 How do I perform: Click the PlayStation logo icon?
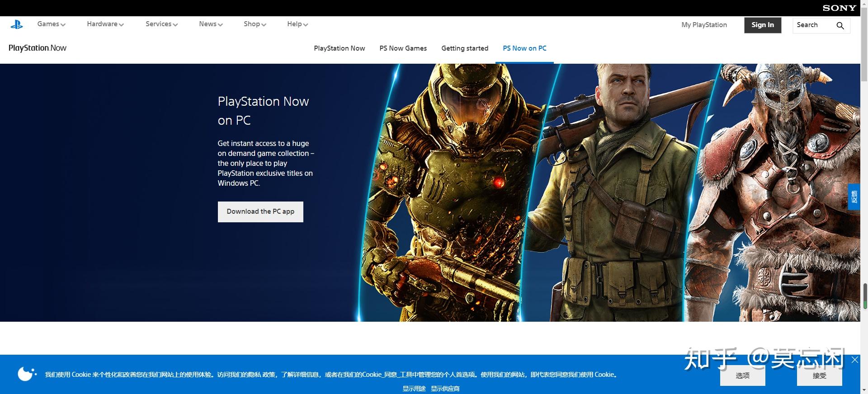point(17,25)
